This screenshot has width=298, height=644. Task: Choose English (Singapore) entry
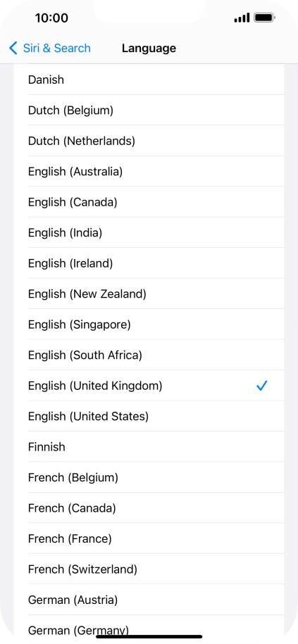(x=149, y=324)
